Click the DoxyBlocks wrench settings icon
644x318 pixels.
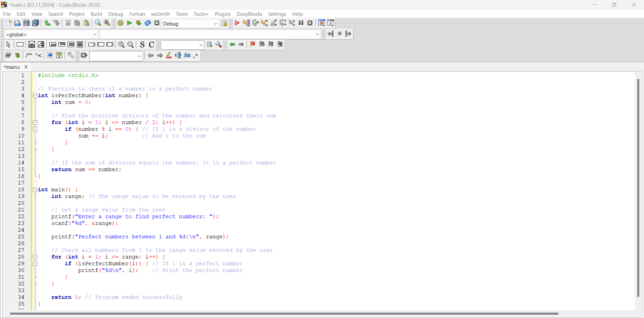coord(70,55)
